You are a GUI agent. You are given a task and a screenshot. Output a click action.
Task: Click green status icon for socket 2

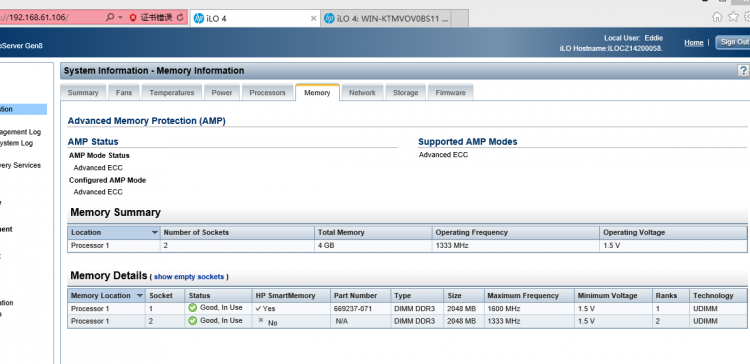(x=193, y=320)
